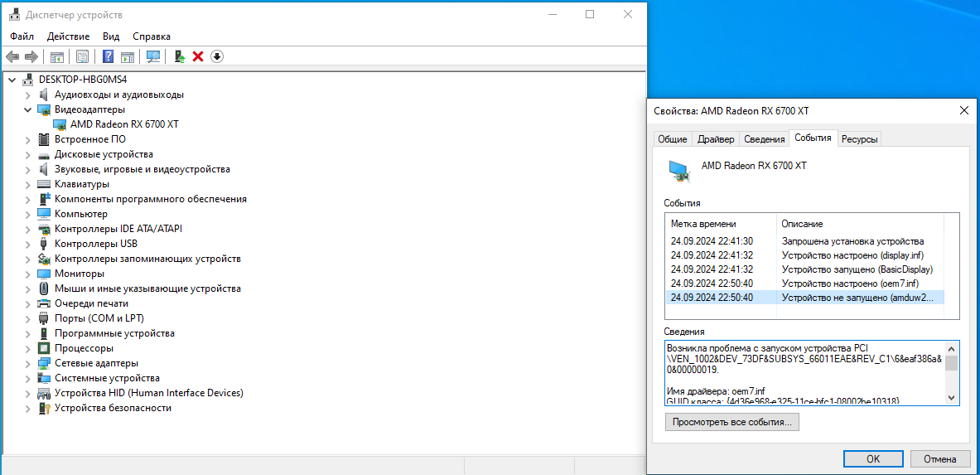
Task: Open the Действие menu
Action: point(68,36)
